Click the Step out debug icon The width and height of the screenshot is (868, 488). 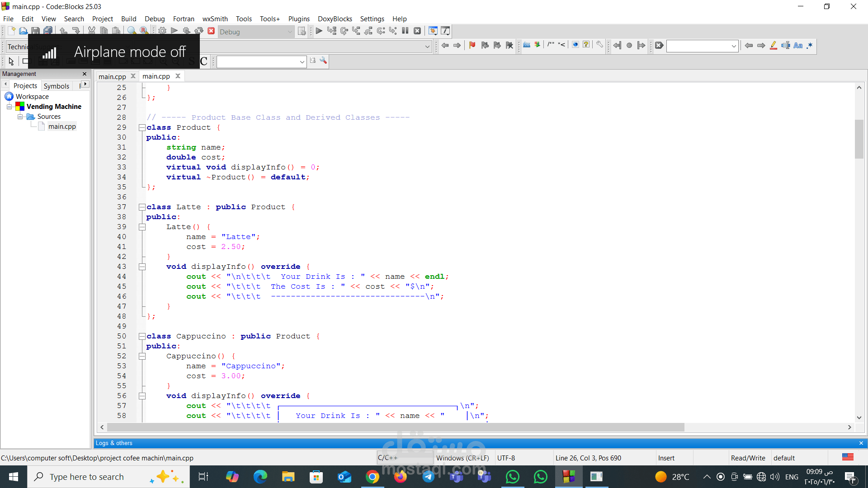[x=368, y=31]
